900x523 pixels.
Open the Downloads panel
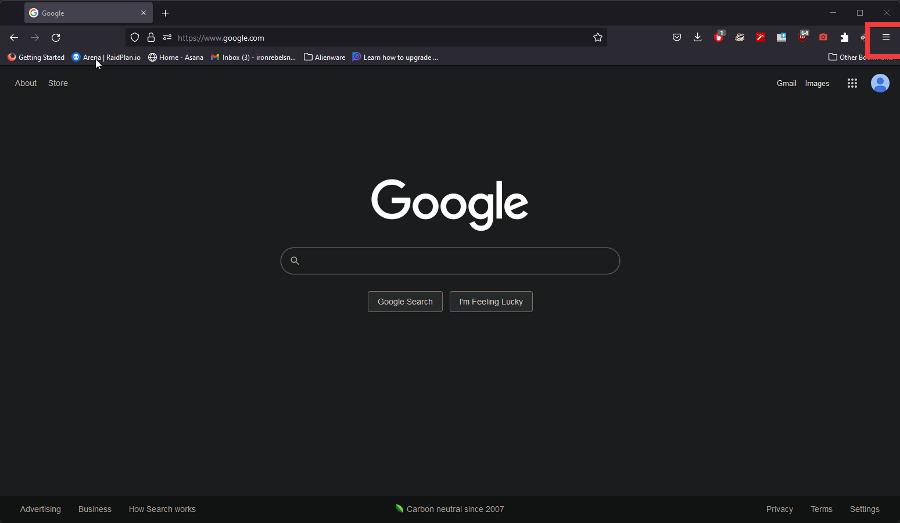pos(697,37)
